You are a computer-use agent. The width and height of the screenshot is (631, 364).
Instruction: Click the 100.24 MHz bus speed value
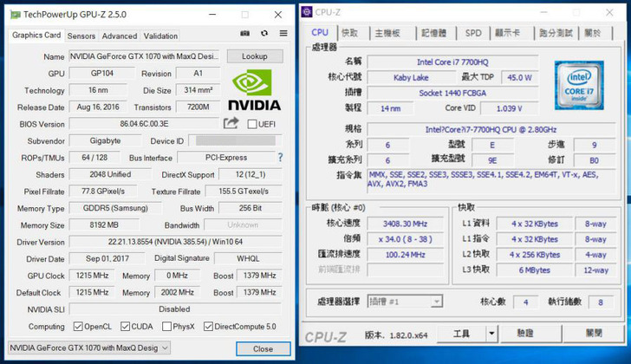(405, 255)
